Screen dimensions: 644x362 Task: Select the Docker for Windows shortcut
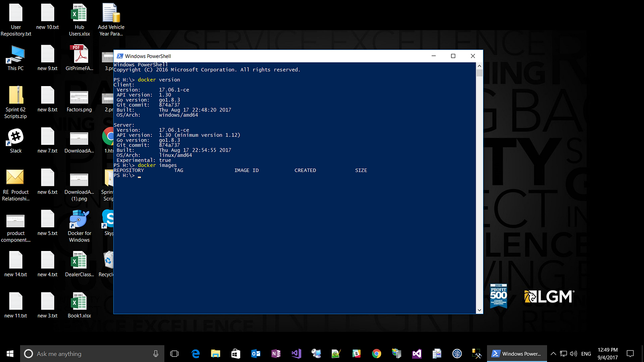[79, 226]
